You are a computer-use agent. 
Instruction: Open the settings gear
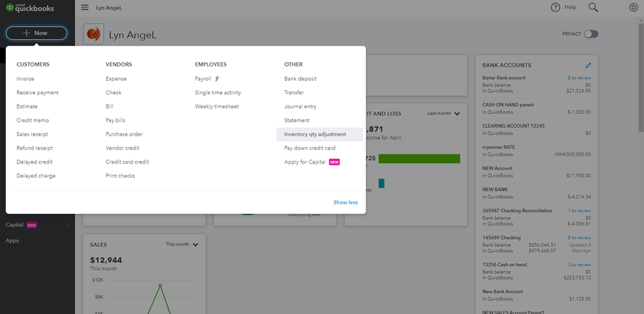633,7
